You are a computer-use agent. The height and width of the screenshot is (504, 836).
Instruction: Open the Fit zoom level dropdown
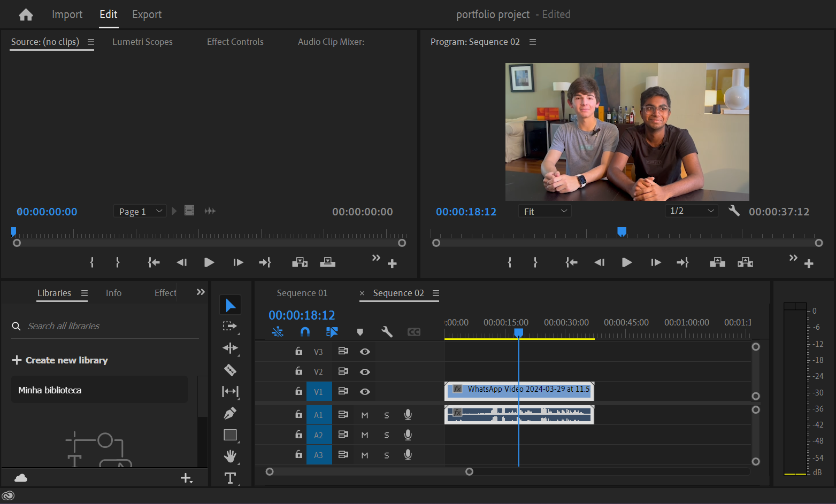[x=544, y=211]
